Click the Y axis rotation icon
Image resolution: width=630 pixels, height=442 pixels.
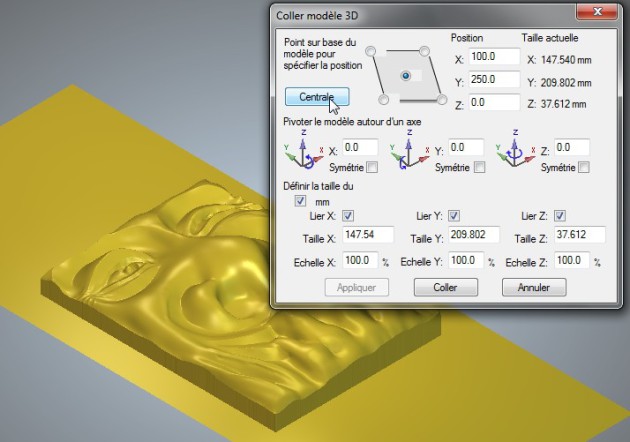[x=409, y=151]
